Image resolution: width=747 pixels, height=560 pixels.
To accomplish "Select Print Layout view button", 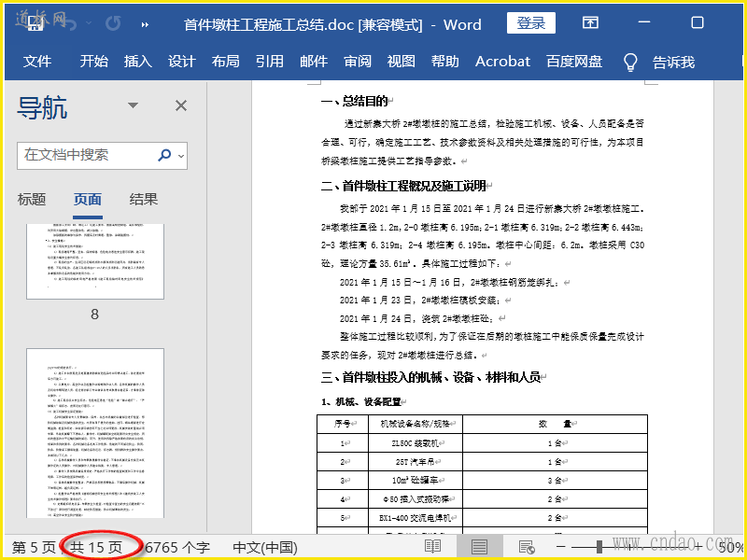I will tap(479, 547).
